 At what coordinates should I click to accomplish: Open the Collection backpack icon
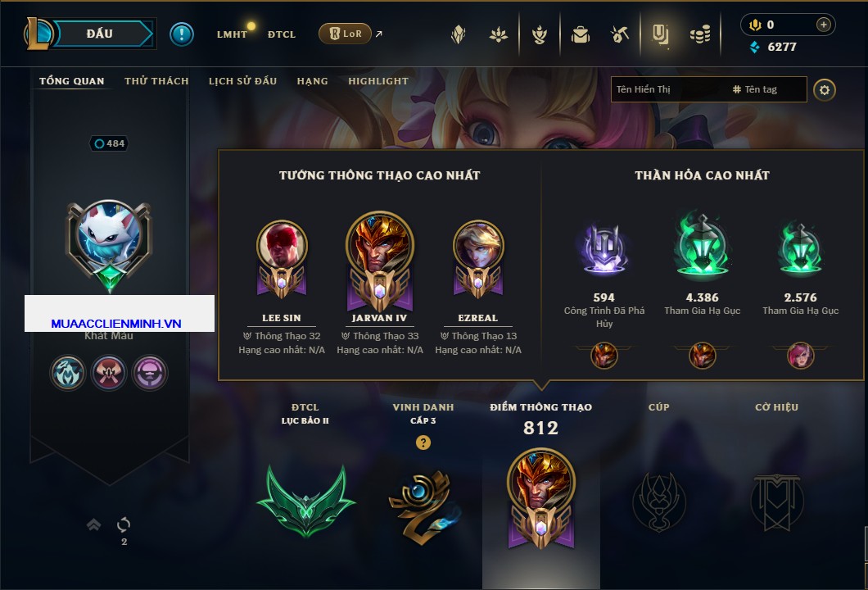580,35
